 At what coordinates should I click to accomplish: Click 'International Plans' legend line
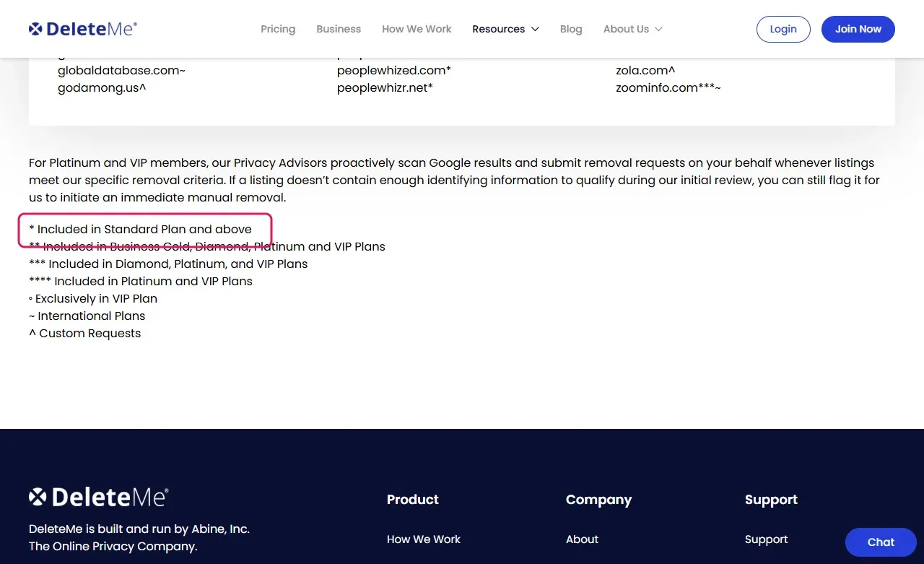pos(87,316)
